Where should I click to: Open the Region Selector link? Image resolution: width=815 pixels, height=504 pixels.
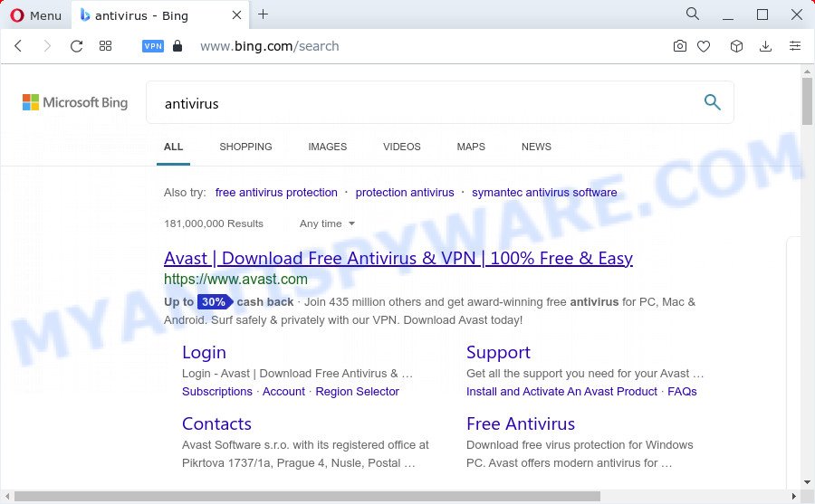(x=357, y=391)
